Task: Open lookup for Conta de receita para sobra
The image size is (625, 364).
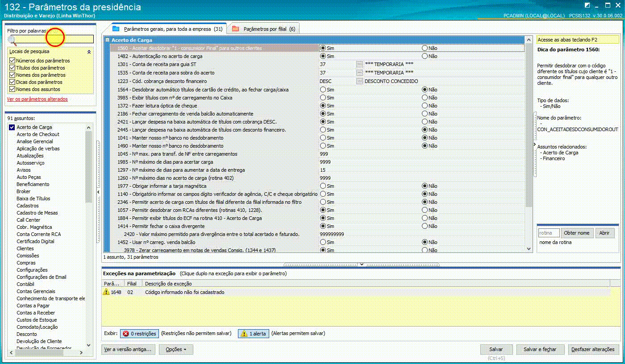Action: 359,72
